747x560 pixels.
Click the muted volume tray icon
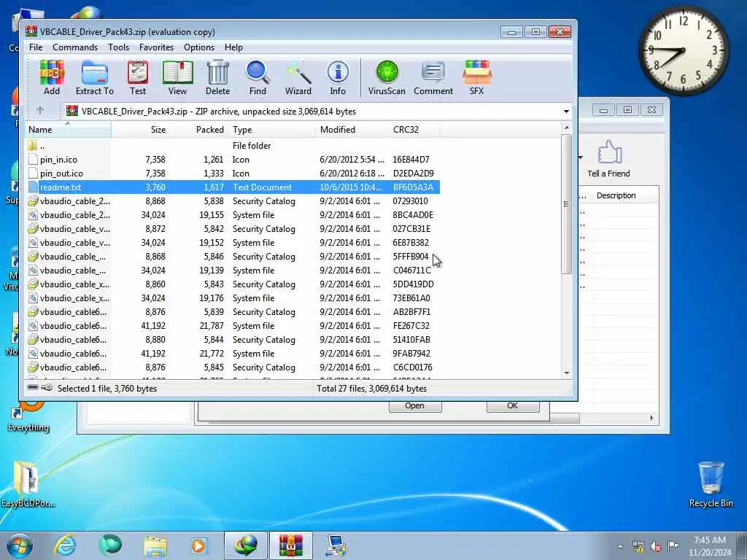pyautogui.click(x=656, y=547)
